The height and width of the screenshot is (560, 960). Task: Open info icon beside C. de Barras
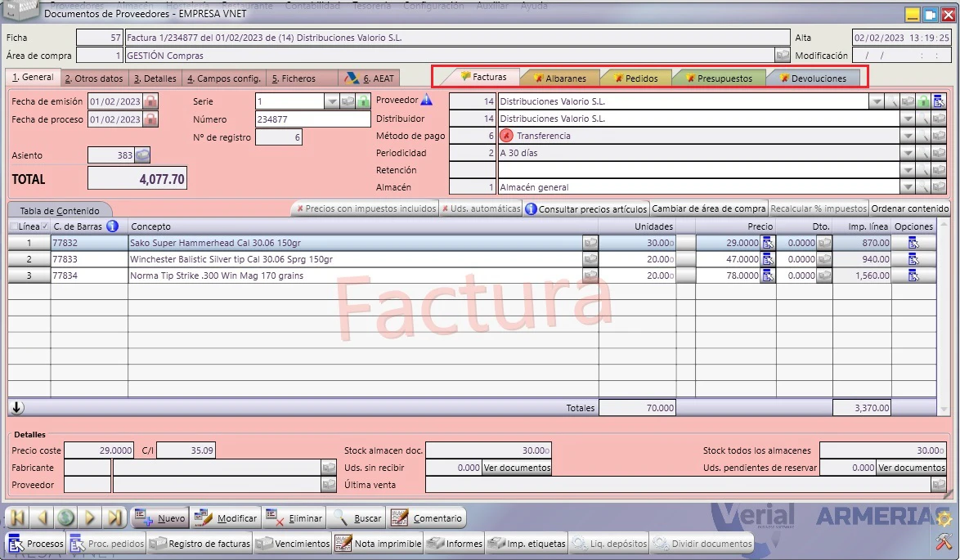click(112, 226)
